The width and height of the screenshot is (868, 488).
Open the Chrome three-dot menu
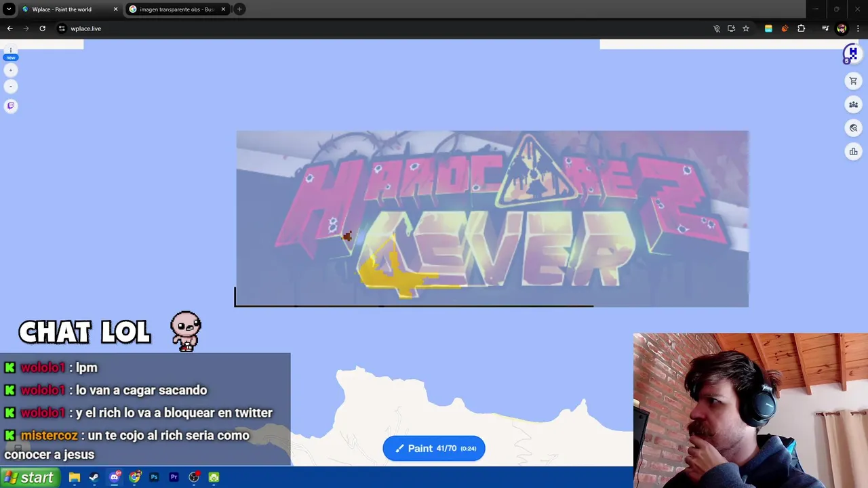click(x=859, y=28)
